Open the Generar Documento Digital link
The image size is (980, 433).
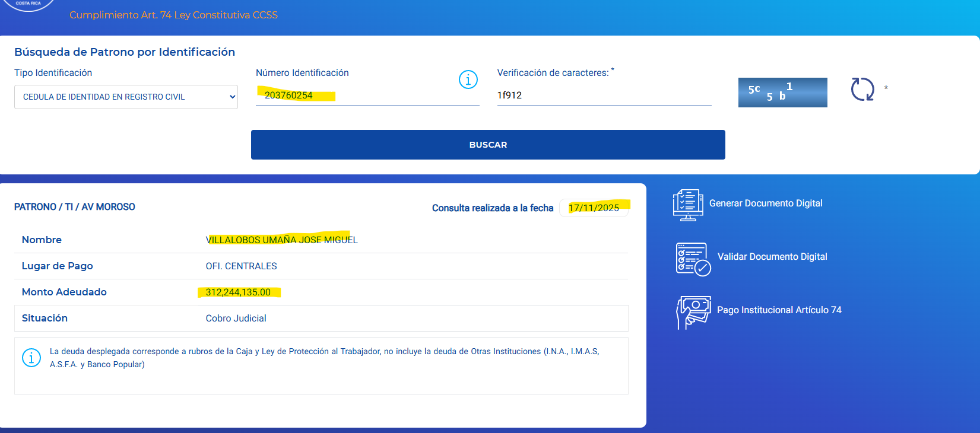click(766, 203)
